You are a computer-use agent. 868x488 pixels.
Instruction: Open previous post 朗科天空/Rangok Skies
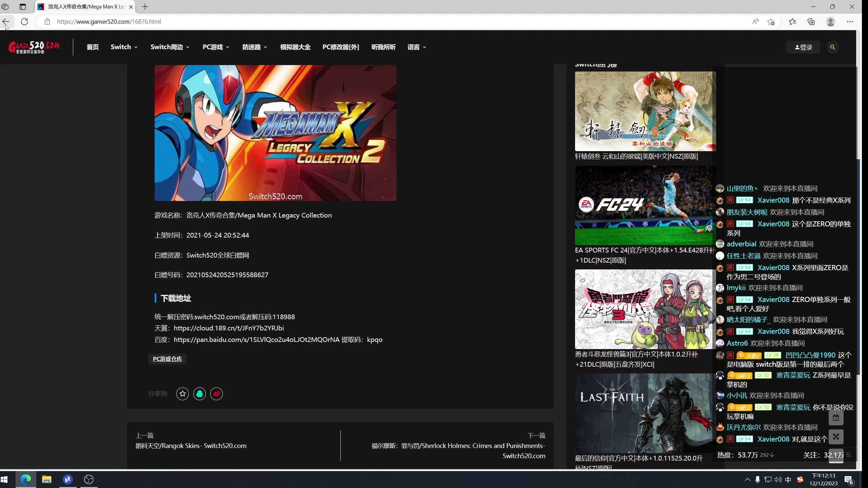(191, 446)
